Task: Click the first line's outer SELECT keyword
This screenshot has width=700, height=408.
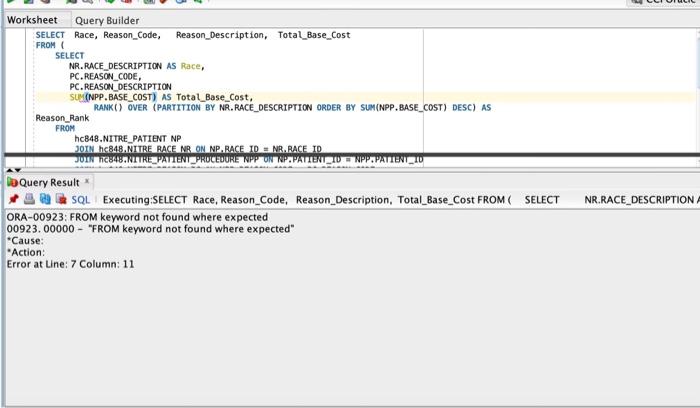Action: point(50,35)
